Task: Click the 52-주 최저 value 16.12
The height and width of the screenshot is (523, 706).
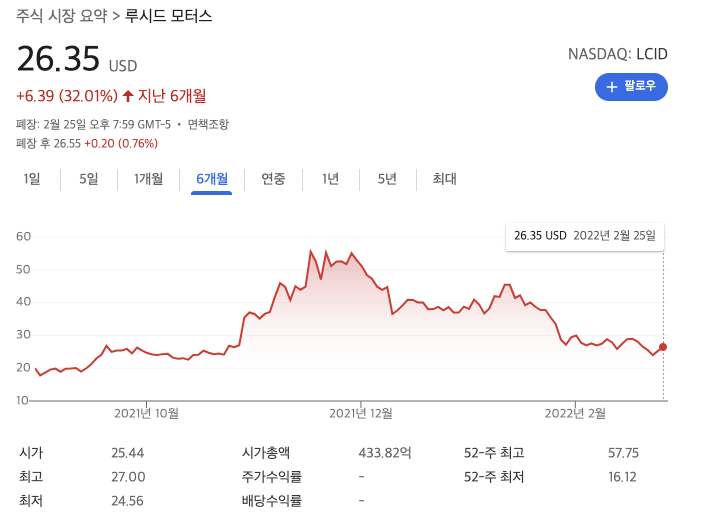Action: [x=622, y=477]
